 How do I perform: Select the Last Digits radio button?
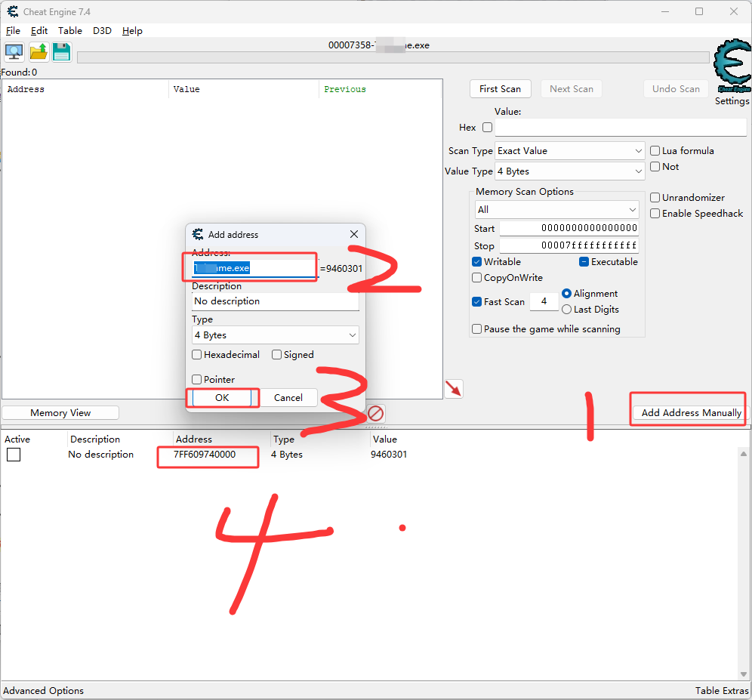click(x=566, y=310)
